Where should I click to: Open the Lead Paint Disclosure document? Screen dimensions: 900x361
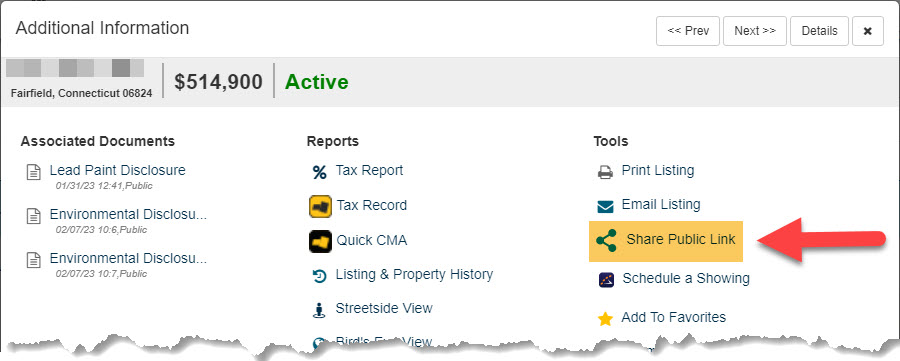click(118, 170)
